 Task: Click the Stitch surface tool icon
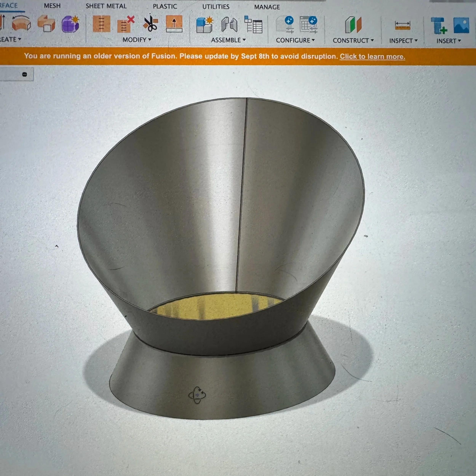pos(101,24)
